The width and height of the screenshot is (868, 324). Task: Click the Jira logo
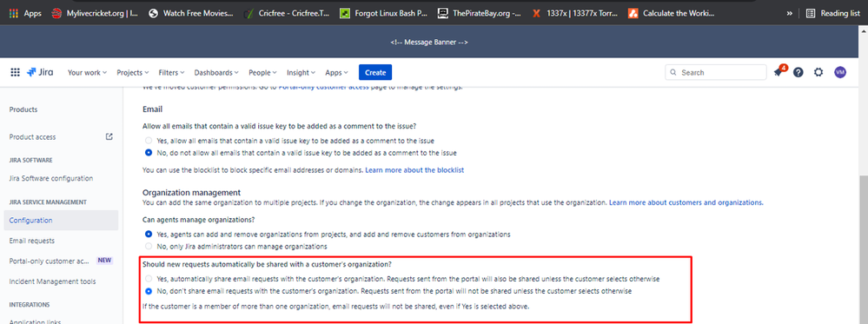coord(40,73)
